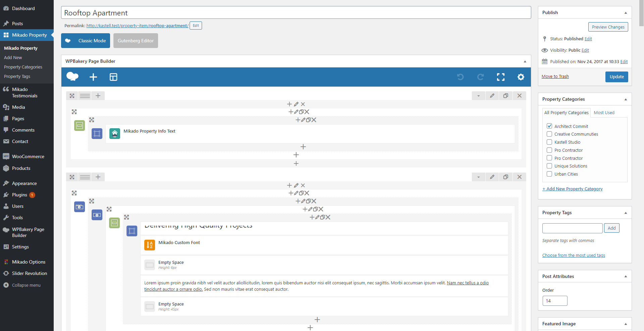Add new element with plus toolbar icon
The width and height of the screenshot is (644, 331).
click(x=93, y=77)
